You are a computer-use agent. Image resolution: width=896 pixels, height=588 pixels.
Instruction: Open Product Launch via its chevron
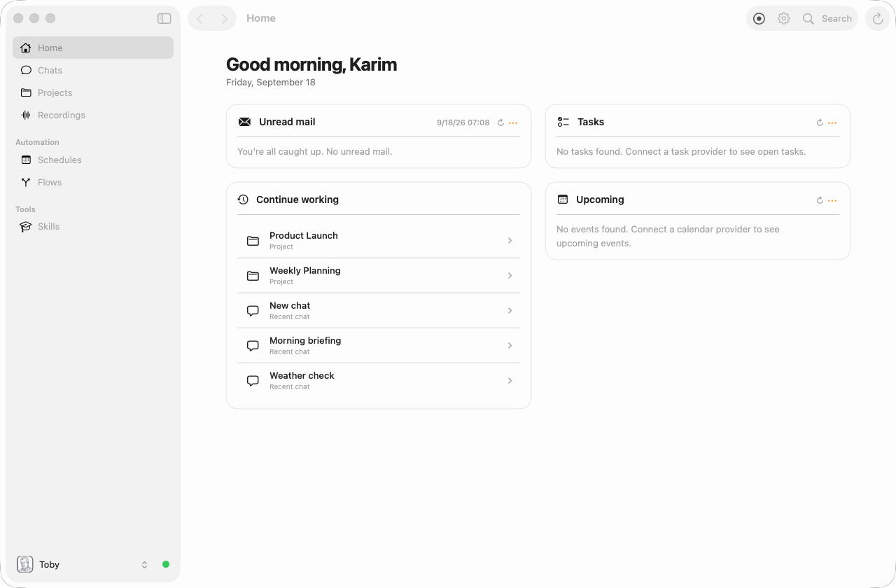tap(510, 241)
